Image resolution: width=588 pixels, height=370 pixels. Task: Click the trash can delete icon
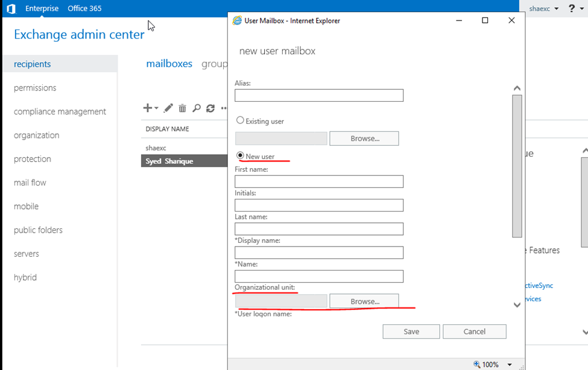click(182, 108)
